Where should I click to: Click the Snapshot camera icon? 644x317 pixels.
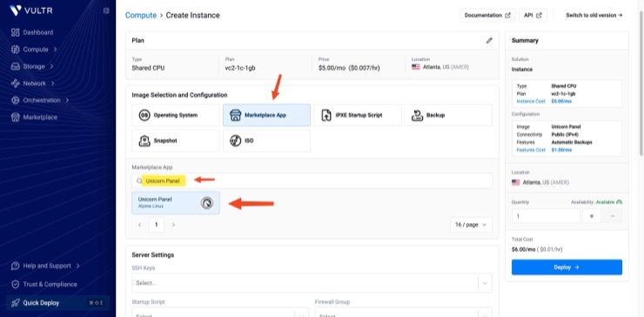(144, 140)
